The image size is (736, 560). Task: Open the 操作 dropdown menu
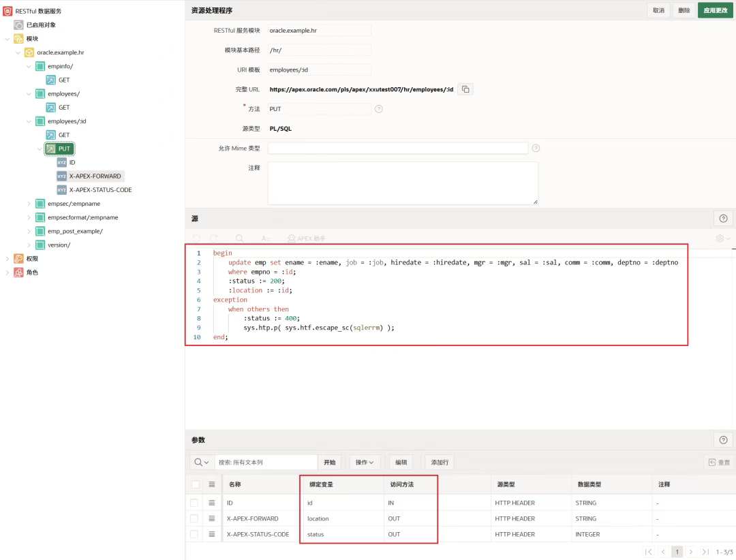364,463
